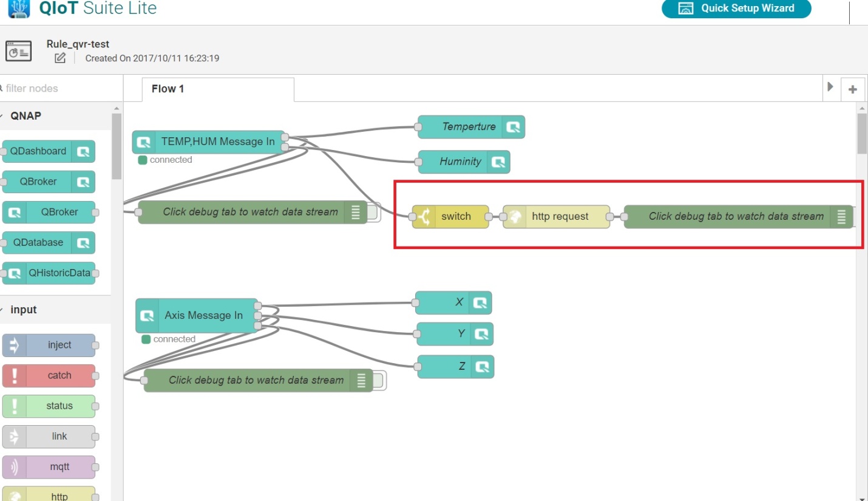Viewport: 868px width, 501px height.
Task: Select the link palette node
Action: 49,436
